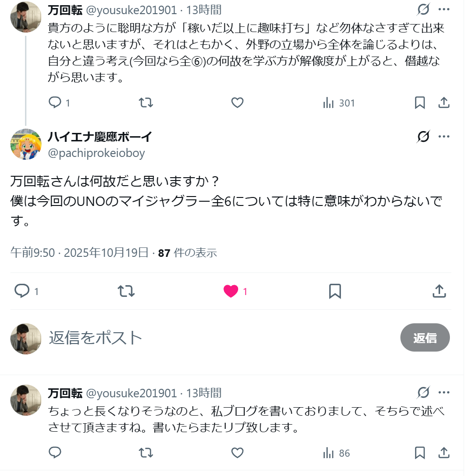View analytics showing 86 views
The height and width of the screenshot is (476, 465).
pos(337,453)
